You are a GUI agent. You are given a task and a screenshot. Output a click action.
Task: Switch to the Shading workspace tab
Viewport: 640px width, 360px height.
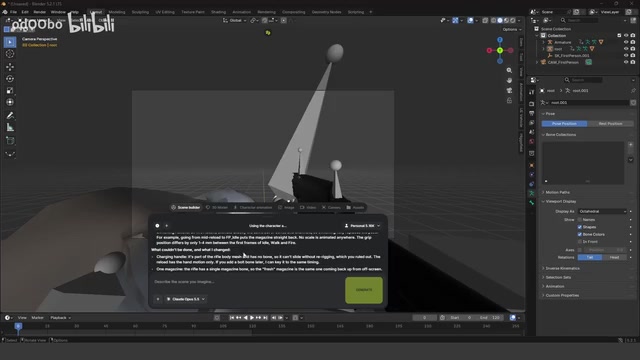[x=218, y=12]
